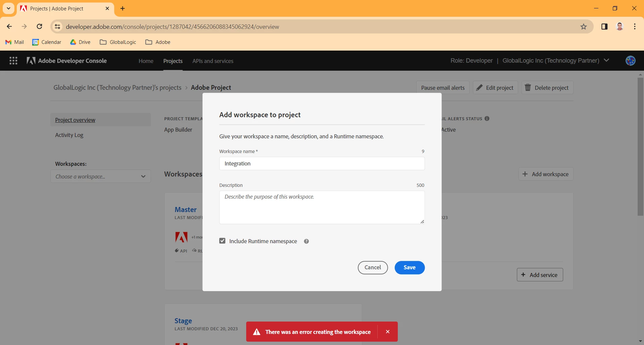Open the Runtime namespace help icon
This screenshot has width=644, height=345.
[x=306, y=241]
